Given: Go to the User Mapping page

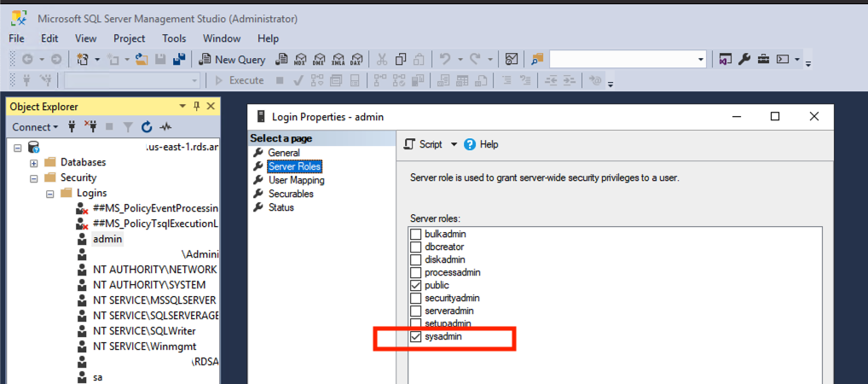Looking at the screenshot, I should pyautogui.click(x=296, y=180).
